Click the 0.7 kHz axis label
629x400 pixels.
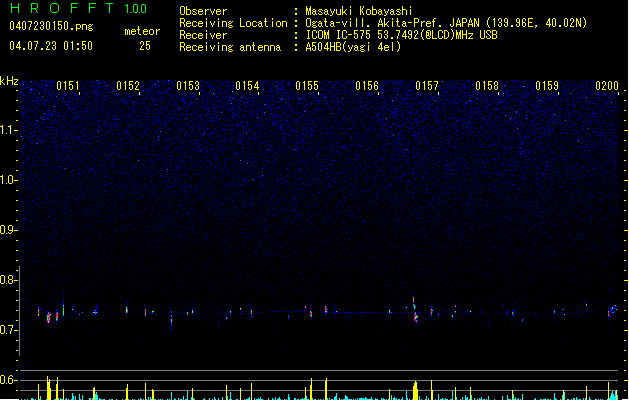click(8, 330)
